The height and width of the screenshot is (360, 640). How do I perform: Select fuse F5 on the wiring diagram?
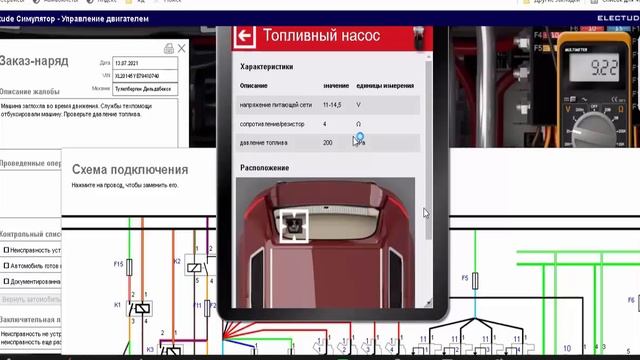tap(475, 281)
